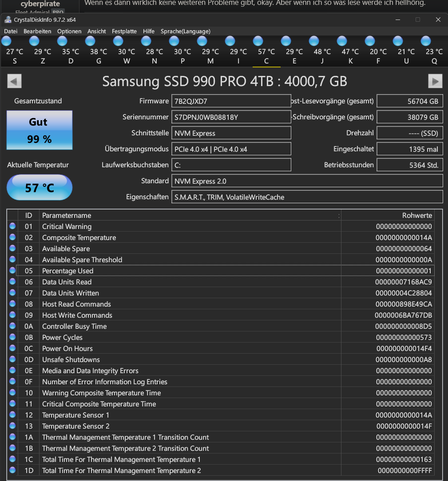Select drive P disk icon
448x481 pixels.
click(174, 41)
